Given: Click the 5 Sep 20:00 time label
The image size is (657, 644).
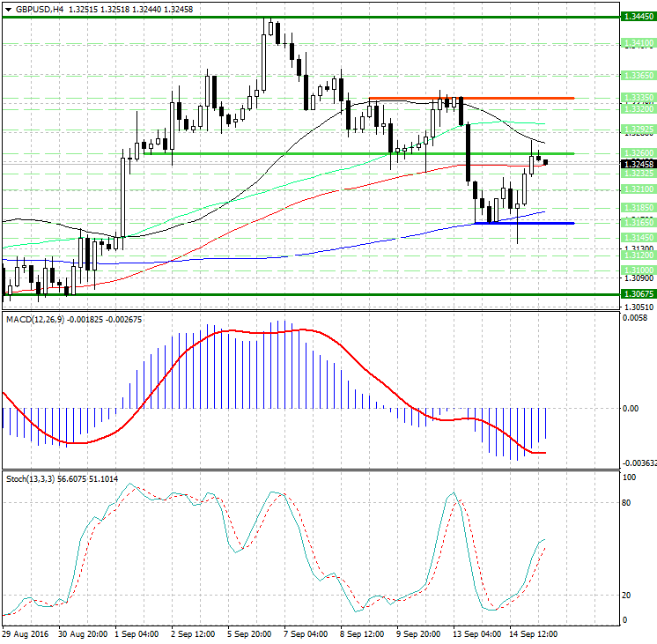Looking at the screenshot, I should coord(250,633).
